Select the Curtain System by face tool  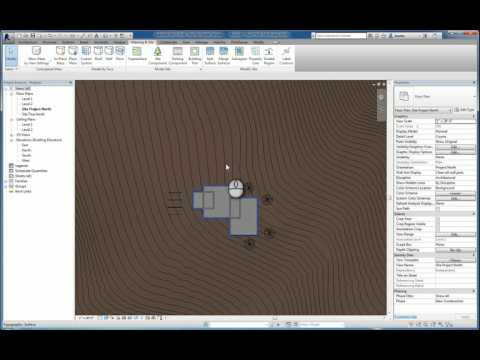(86, 55)
